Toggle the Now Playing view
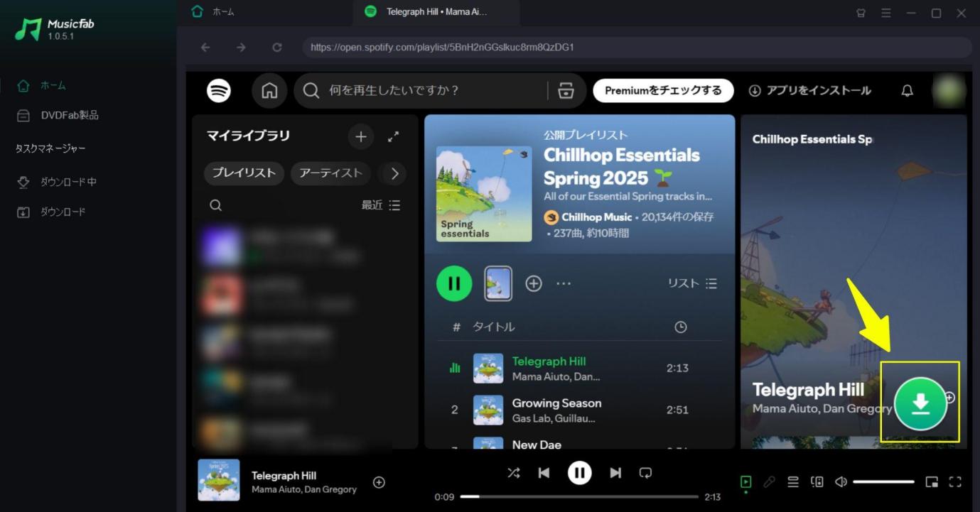The width and height of the screenshot is (980, 512). [x=745, y=482]
